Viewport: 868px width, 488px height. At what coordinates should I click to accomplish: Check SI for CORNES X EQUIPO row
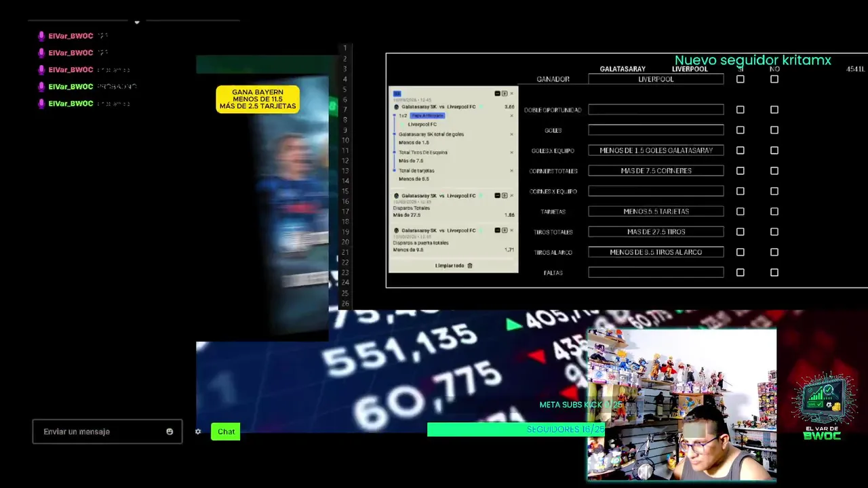(x=741, y=191)
